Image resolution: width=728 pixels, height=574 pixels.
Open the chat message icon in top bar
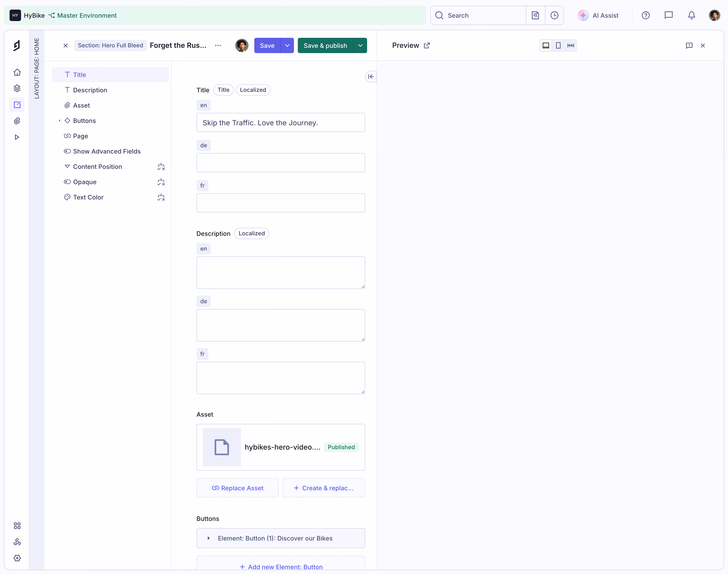(x=668, y=16)
